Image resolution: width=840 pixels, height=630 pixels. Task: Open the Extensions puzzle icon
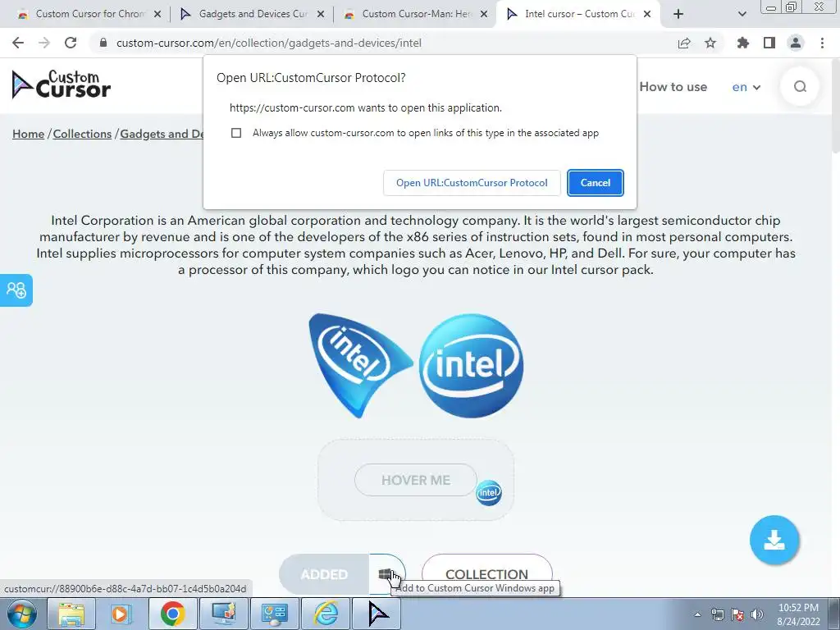[x=743, y=43]
